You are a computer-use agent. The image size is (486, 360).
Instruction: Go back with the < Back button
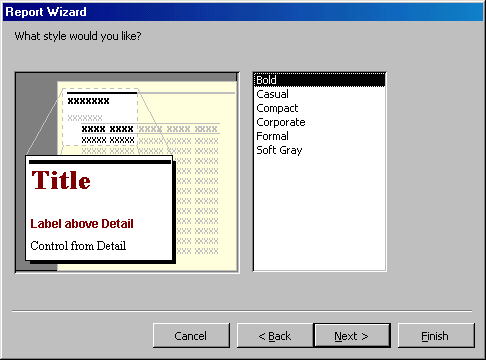coord(275,336)
